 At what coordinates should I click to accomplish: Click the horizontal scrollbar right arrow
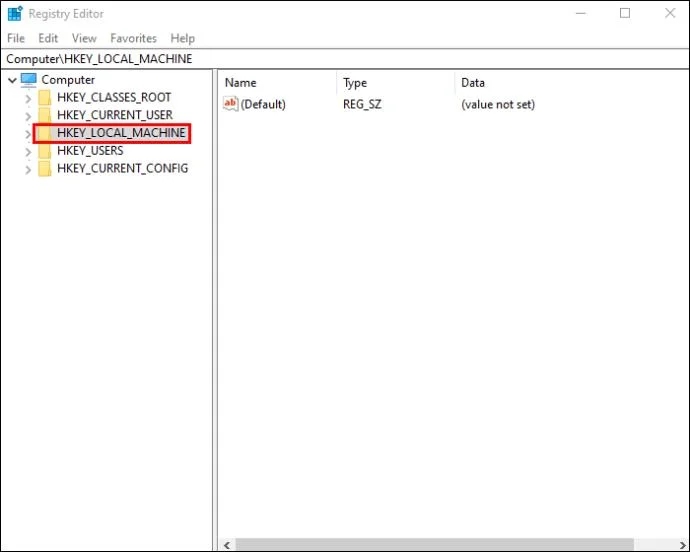point(683,545)
